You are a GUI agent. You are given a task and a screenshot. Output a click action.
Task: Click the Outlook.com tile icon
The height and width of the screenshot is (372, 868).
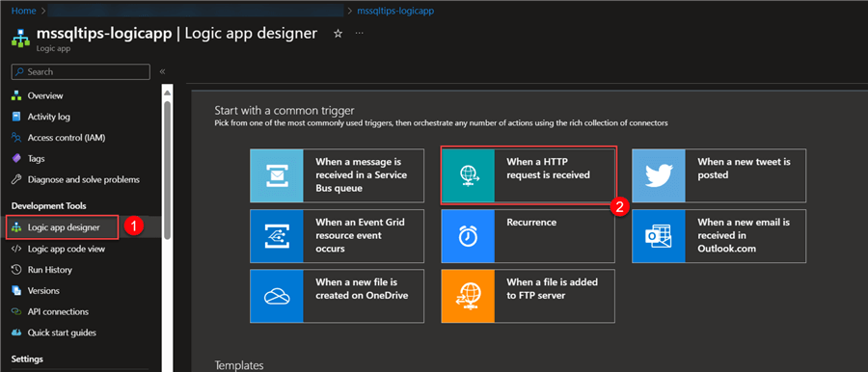pyautogui.click(x=659, y=236)
